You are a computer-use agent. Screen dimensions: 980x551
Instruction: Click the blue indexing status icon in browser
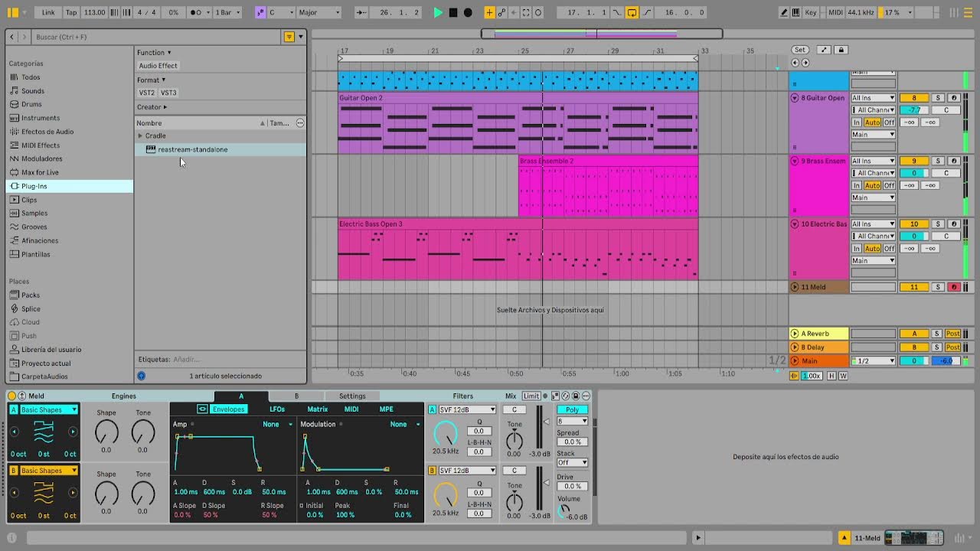pyautogui.click(x=141, y=376)
